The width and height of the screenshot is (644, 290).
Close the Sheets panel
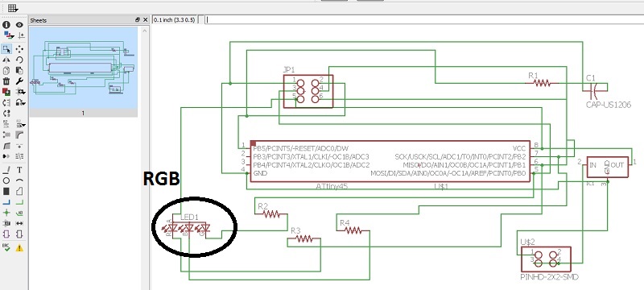[145, 19]
